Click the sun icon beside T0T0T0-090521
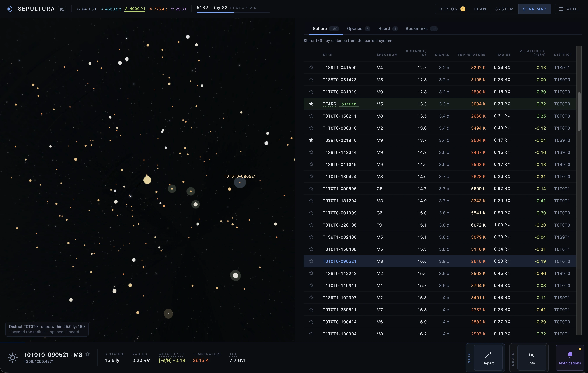Viewport: 588px width, 373px height. pyautogui.click(x=12, y=358)
